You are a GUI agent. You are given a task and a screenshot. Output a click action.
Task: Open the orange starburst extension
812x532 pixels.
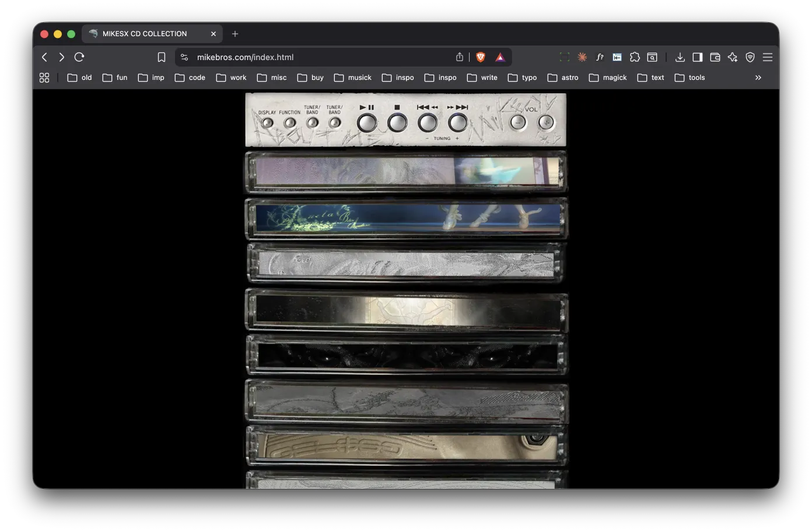pyautogui.click(x=582, y=57)
